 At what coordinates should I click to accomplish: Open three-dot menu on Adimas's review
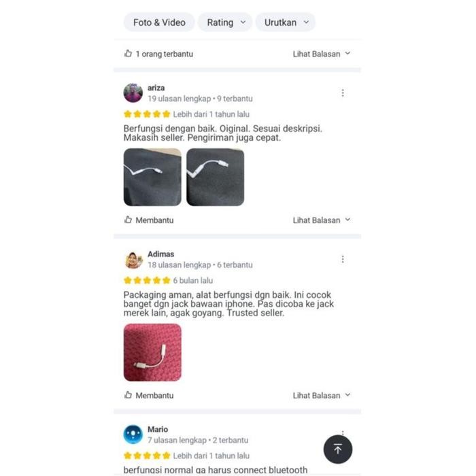click(343, 259)
